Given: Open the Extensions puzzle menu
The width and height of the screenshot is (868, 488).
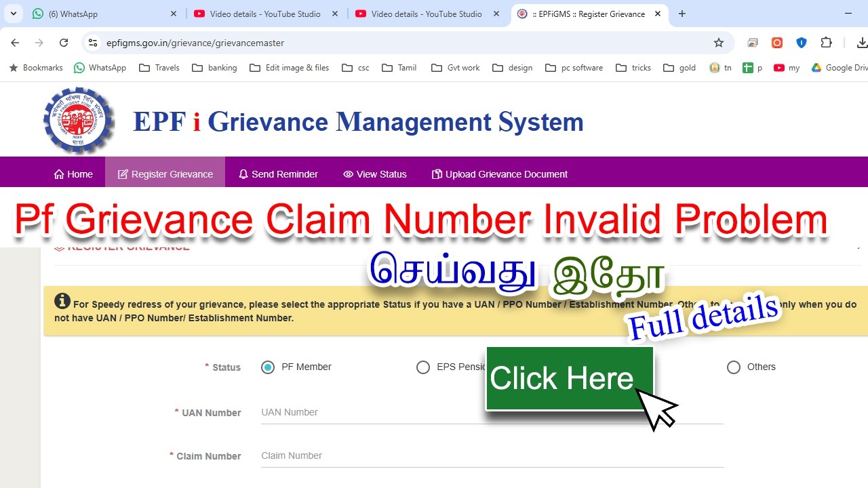Looking at the screenshot, I should click(x=826, y=43).
